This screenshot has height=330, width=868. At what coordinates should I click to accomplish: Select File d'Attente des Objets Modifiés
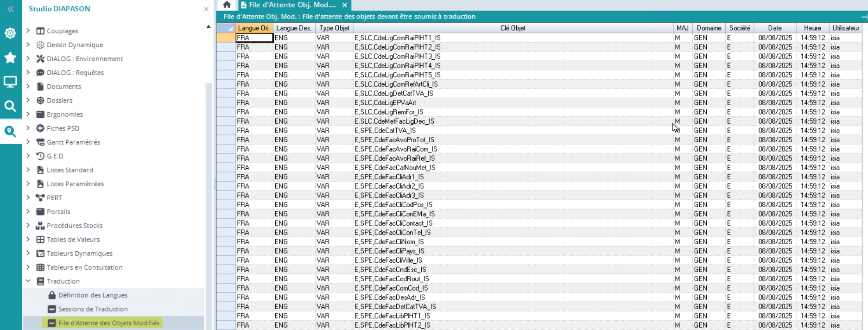(108, 323)
